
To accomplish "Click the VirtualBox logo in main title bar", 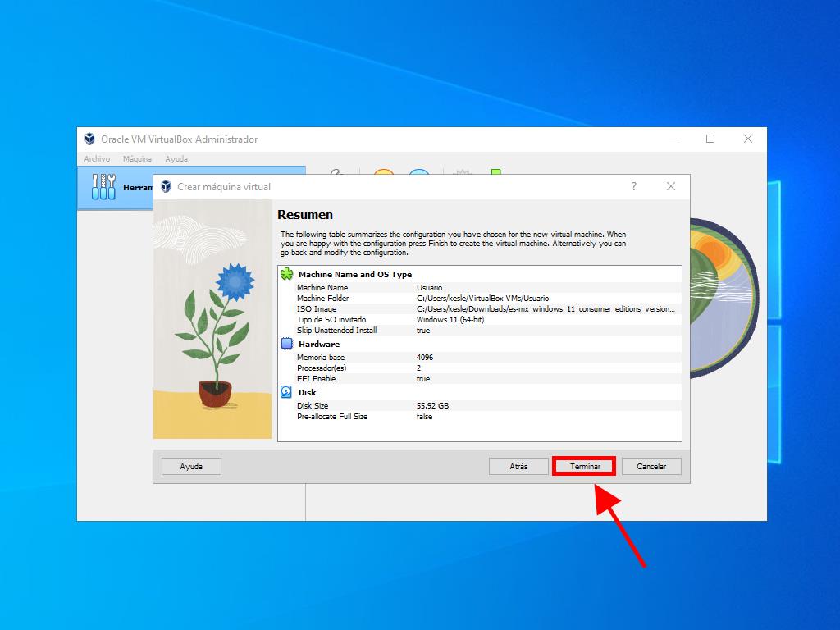I will tap(89, 139).
